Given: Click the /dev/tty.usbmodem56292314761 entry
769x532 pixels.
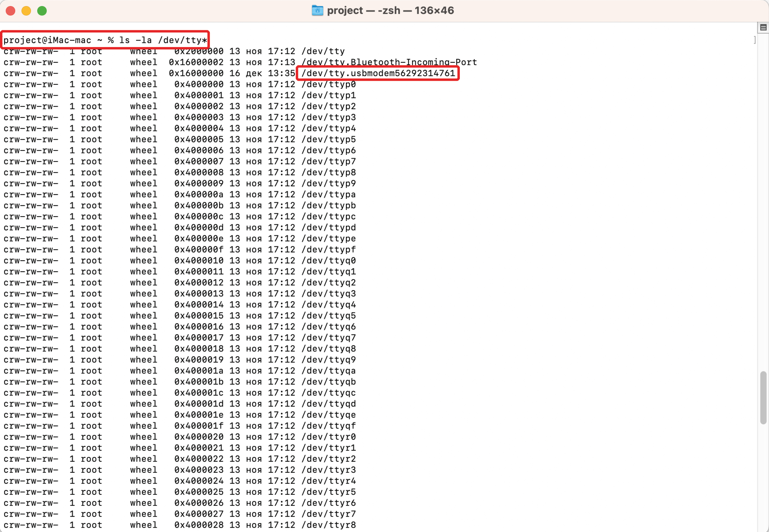Looking at the screenshot, I should (378, 73).
